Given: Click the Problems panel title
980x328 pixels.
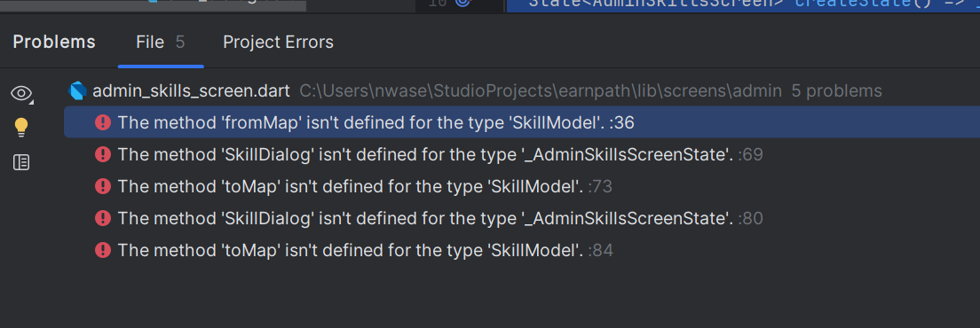Looking at the screenshot, I should [x=54, y=43].
